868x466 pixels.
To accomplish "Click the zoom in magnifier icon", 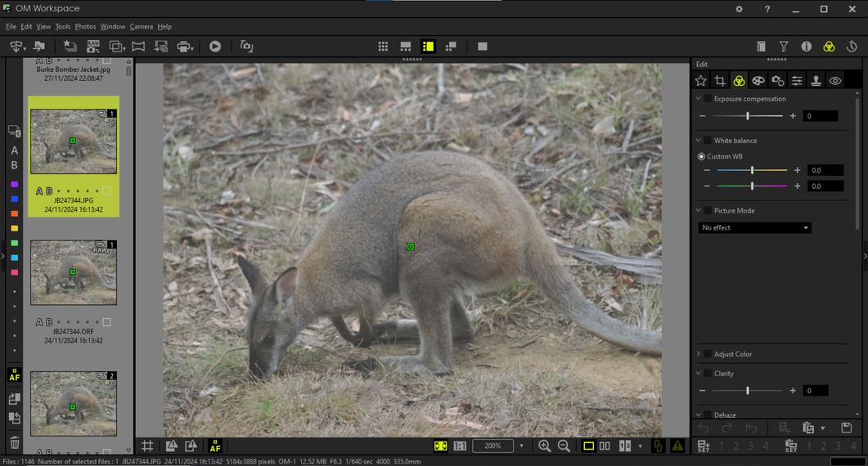I will click(x=544, y=446).
